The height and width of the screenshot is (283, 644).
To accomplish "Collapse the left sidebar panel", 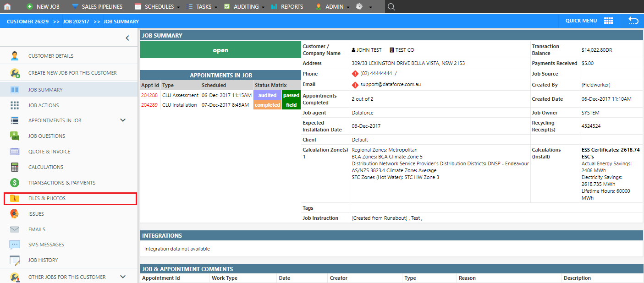I will pos(127,38).
